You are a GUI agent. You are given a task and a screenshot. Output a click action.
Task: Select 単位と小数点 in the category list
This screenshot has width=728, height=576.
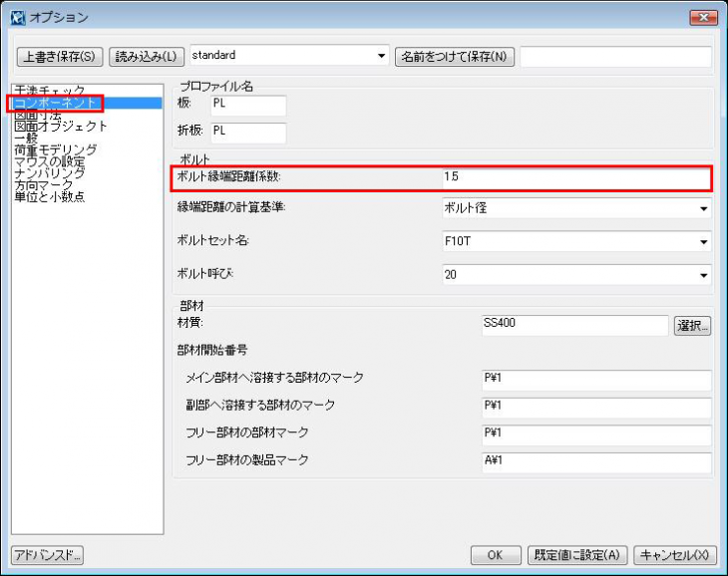[49, 196]
